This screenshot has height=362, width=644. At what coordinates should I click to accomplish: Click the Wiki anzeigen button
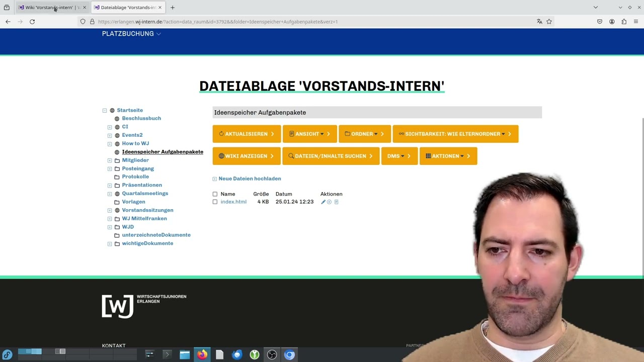[x=247, y=156]
